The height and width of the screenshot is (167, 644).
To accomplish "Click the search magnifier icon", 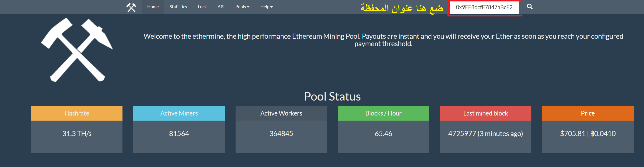I will pos(529,7).
